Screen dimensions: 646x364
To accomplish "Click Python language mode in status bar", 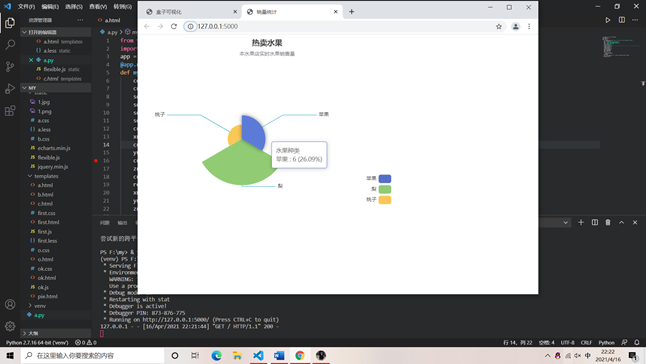I will [x=606, y=342].
